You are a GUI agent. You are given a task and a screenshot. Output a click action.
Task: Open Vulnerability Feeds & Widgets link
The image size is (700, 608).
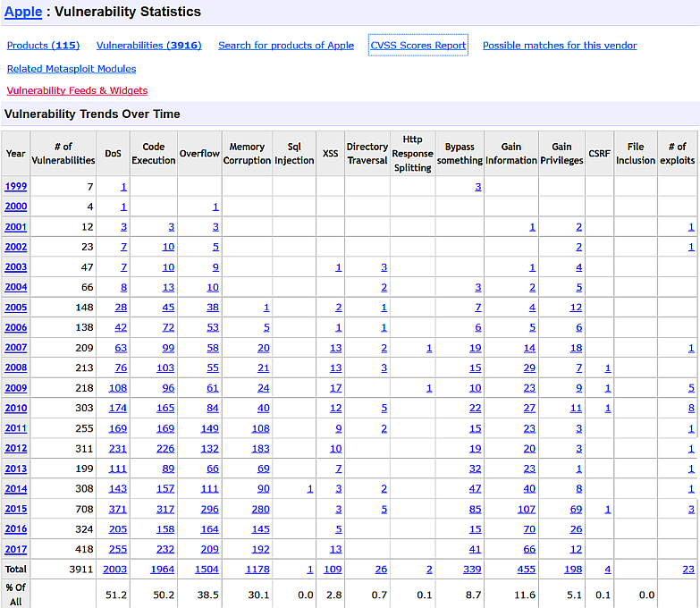pos(77,90)
